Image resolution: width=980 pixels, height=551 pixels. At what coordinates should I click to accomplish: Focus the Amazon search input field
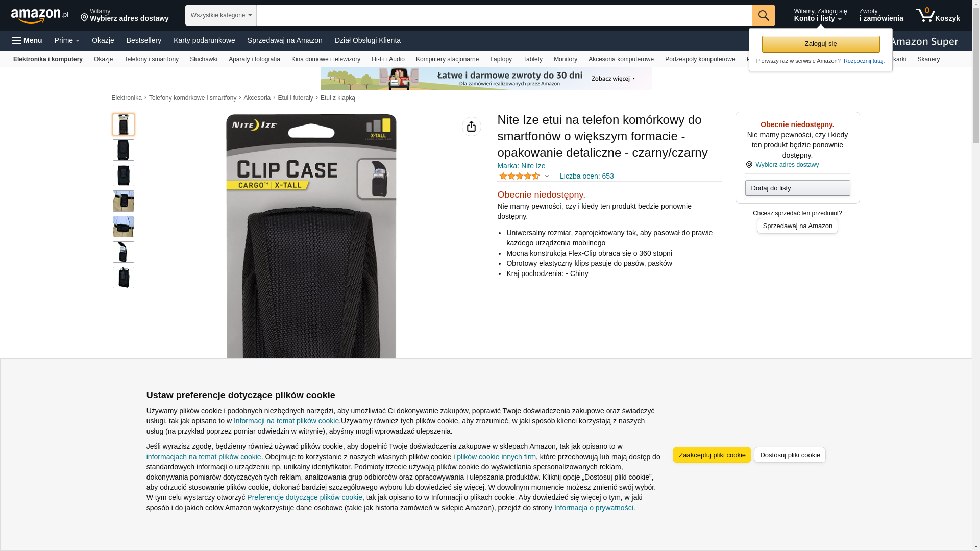[x=504, y=15]
